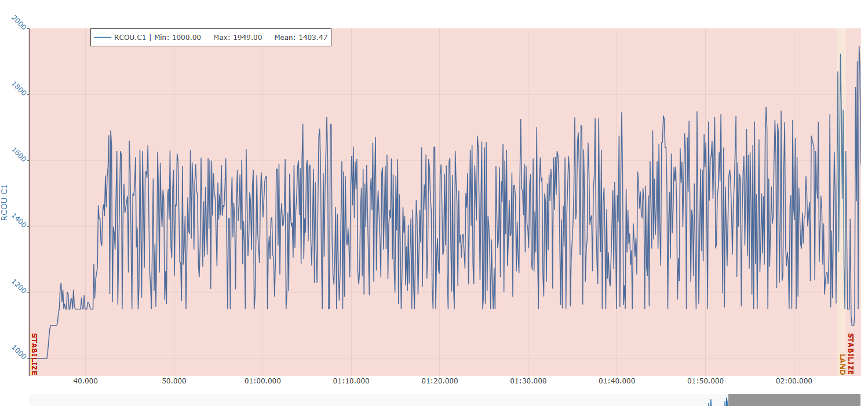
Task: Click the 40.000 time axis label
Action: tap(86, 381)
